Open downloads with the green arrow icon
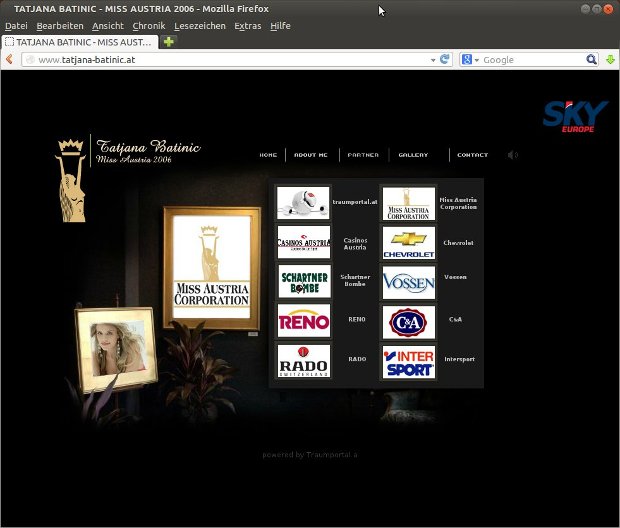Screen dimensions: 620x528 pyautogui.click(x=610, y=60)
